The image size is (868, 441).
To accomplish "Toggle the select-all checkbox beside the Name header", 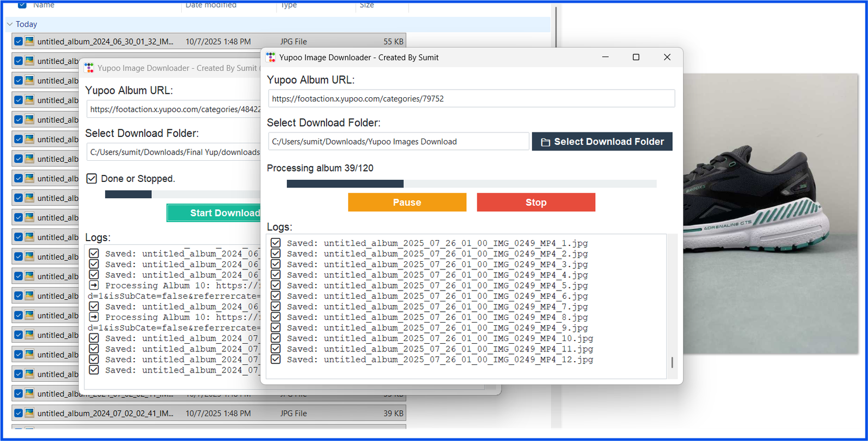I will point(22,5).
